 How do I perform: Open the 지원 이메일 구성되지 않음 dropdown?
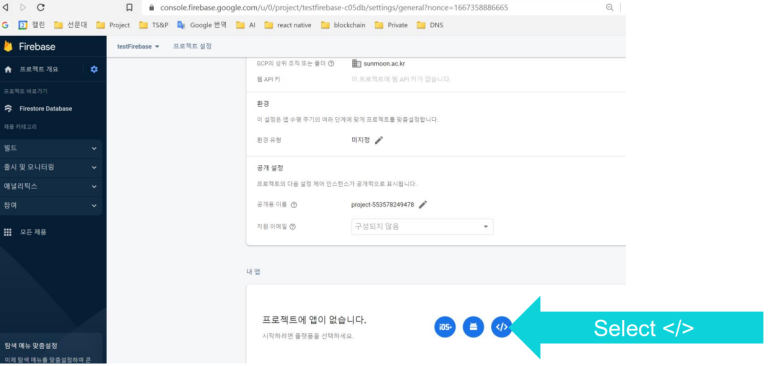point(422,227)
